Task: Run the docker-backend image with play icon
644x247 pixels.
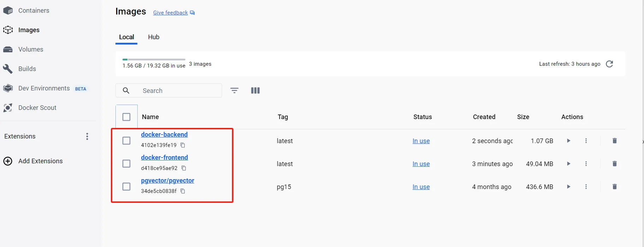Action: pyautogui.click(x=568, y=141)
